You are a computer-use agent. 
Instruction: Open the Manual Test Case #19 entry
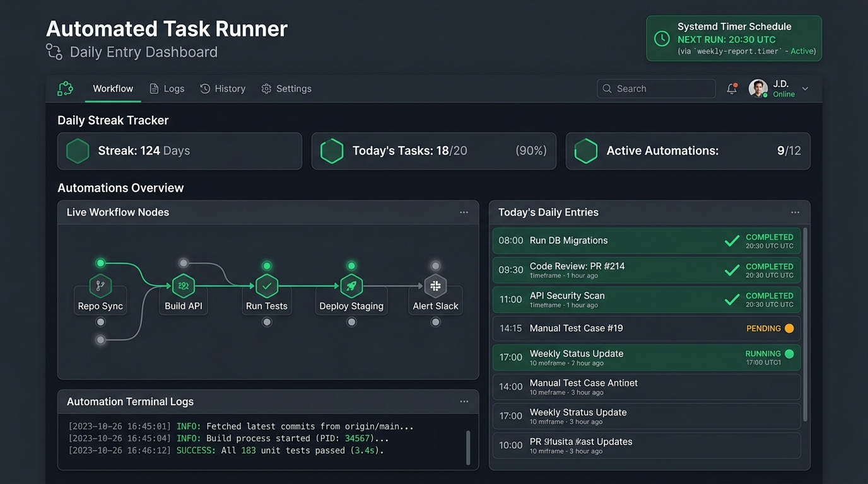click(x=647, y=328)
